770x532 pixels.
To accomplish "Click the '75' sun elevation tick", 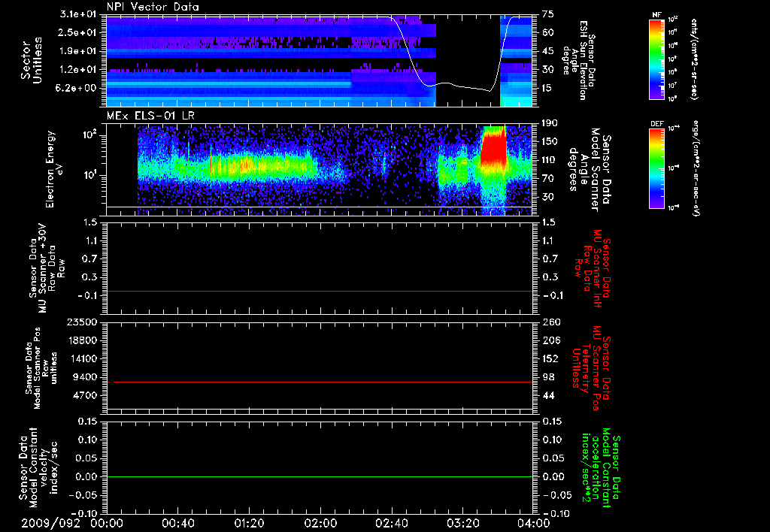I will [548, 14].
